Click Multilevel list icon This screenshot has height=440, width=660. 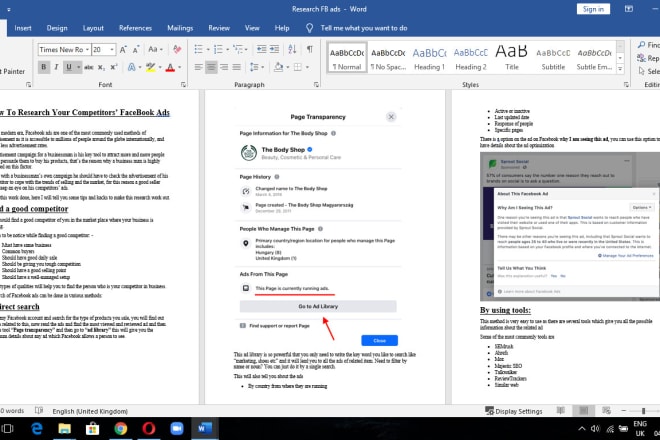238,49
